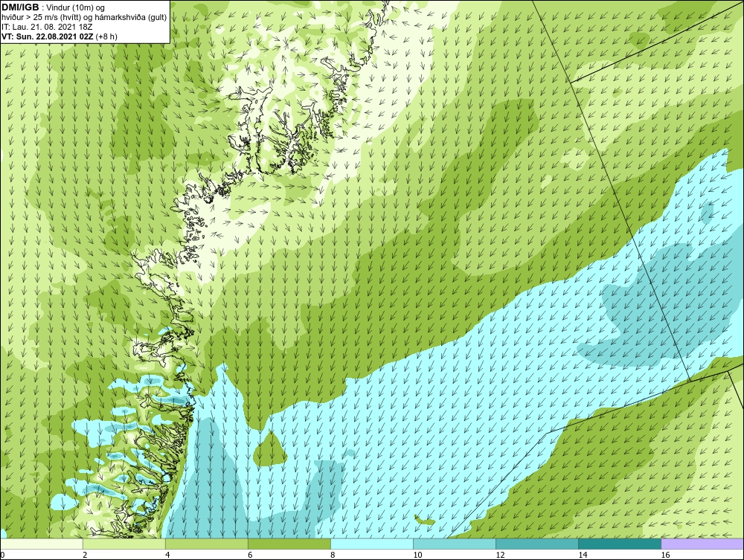This screenshot has height=560, width=744.
Task: Click the 10–12 m/s cyan legend swatch
Action: click(454, 544)
